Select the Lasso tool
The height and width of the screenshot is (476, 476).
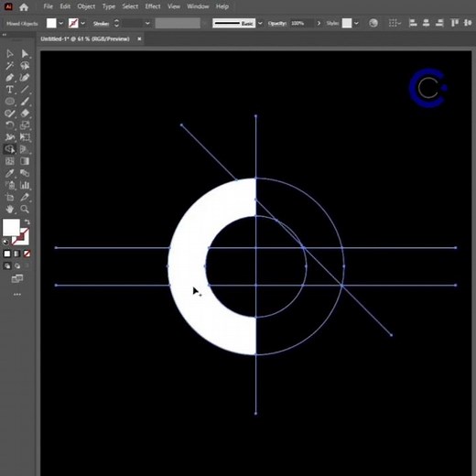25,66
